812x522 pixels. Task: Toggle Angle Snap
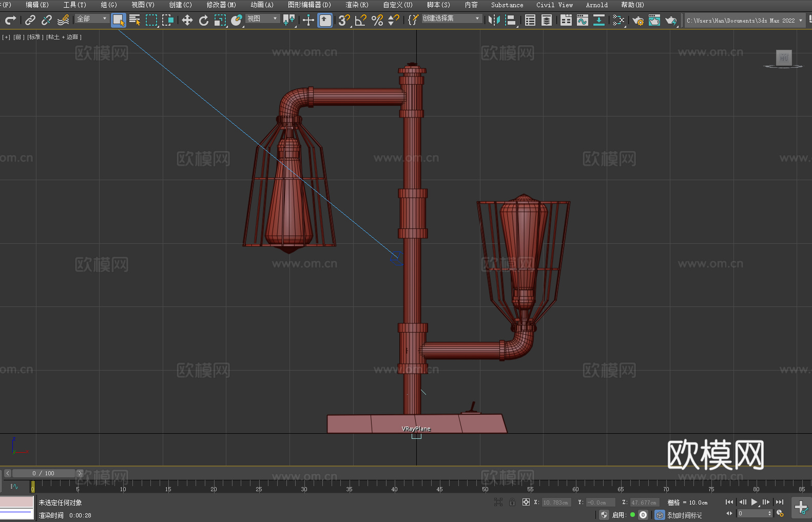pos(360,20)
